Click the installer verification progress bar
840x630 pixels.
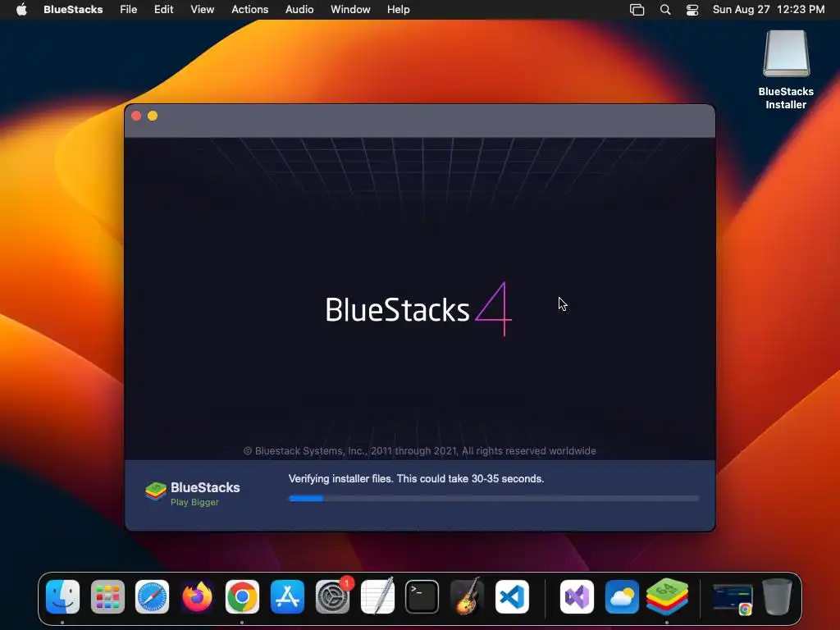click(x=493, y=498)
